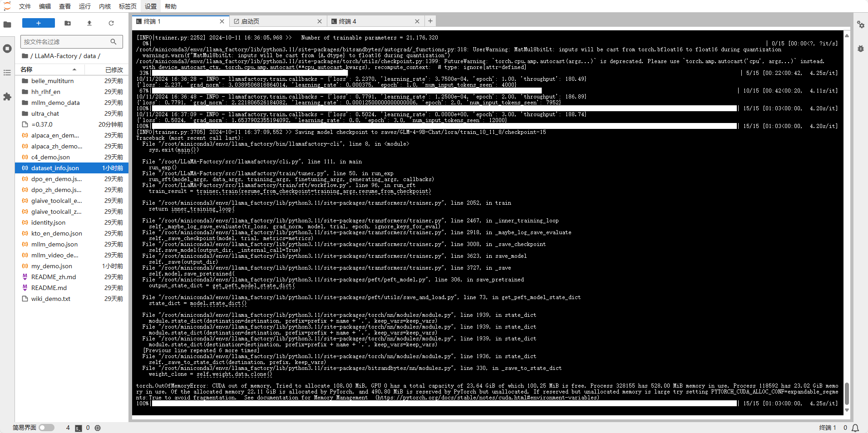
Task: Select kto_en_demo.json file
Action: [72, 233]
